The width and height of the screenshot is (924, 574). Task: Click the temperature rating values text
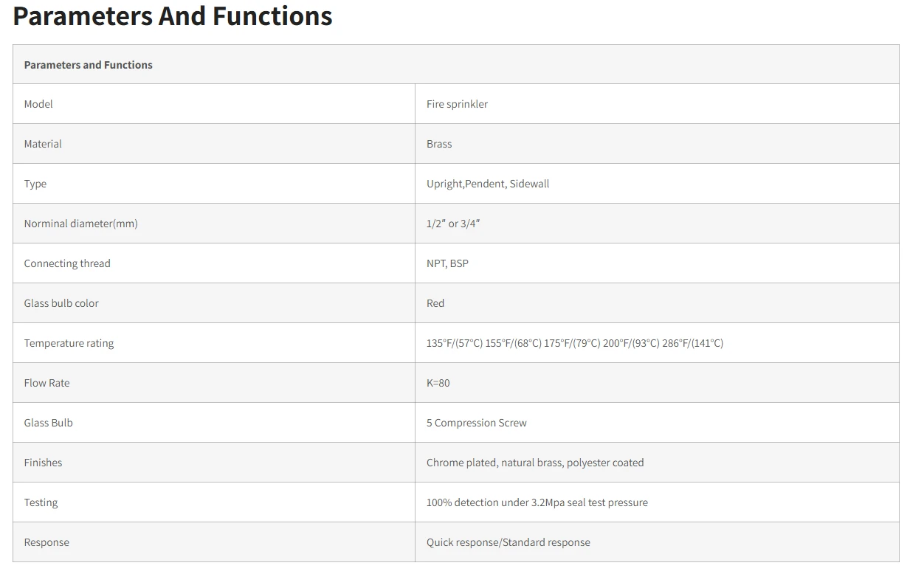pyautogui.click(x=575, y=343)
